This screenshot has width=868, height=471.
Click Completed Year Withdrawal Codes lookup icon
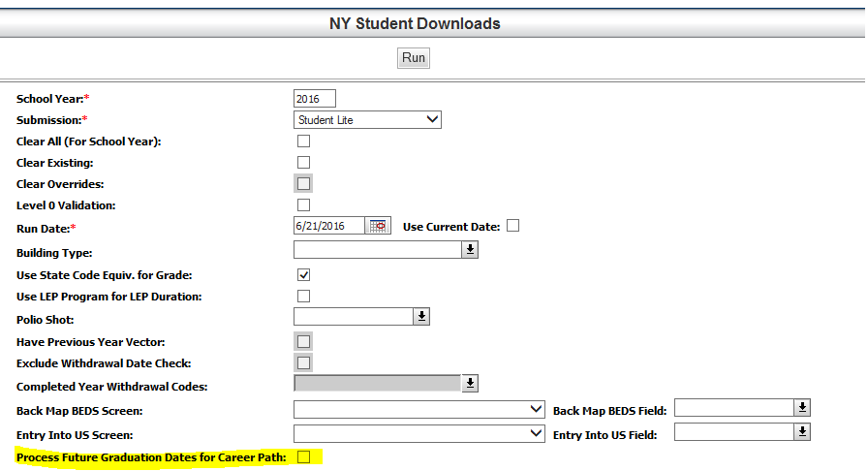coord(470,384)
